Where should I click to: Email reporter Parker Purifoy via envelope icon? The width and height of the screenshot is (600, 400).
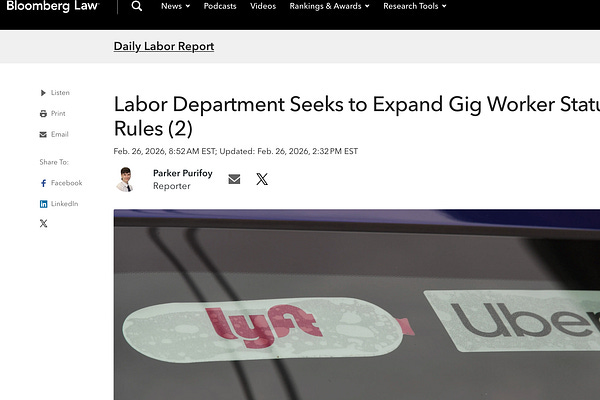234,179
